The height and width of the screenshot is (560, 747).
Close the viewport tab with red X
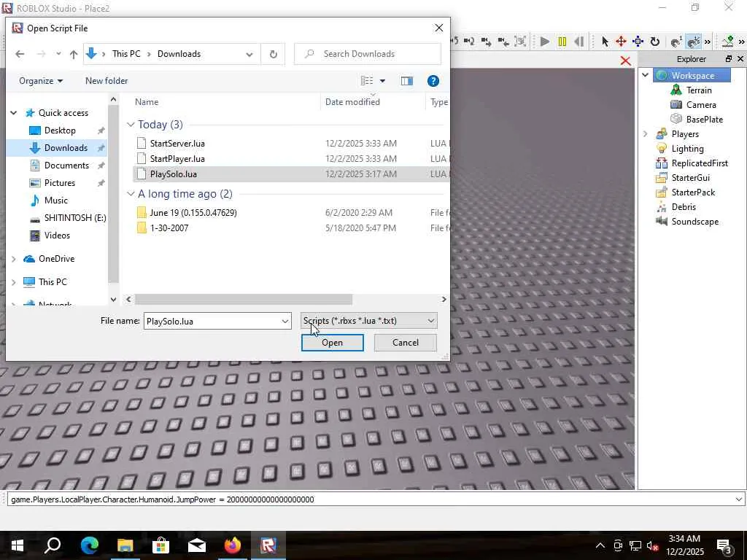point(625,61)
